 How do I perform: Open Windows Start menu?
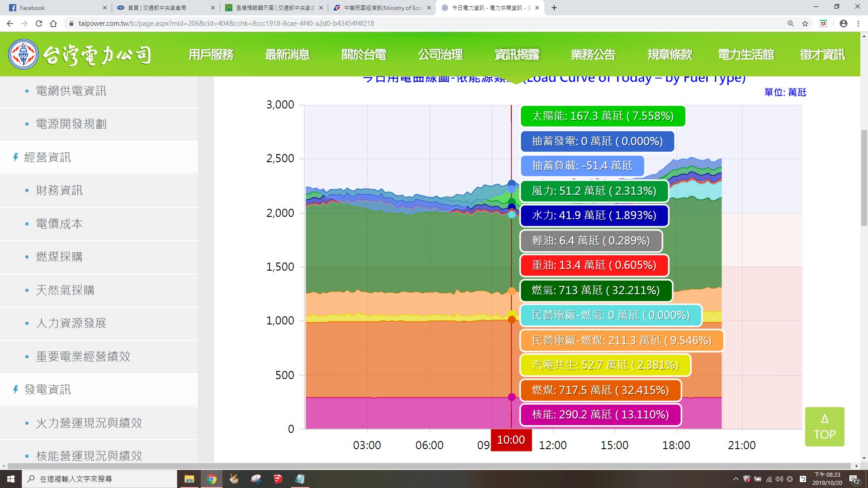[x=11, y=479]
